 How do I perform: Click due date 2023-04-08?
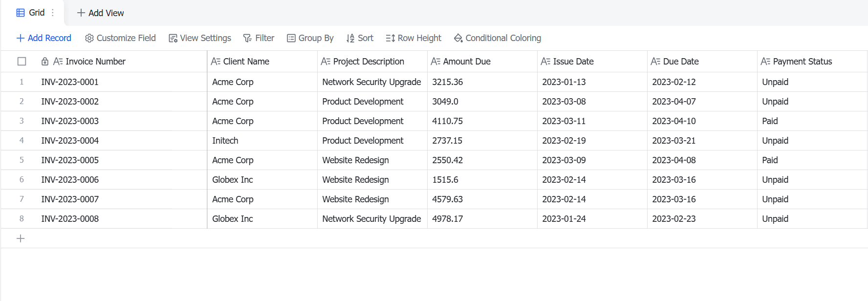(702, 160)
